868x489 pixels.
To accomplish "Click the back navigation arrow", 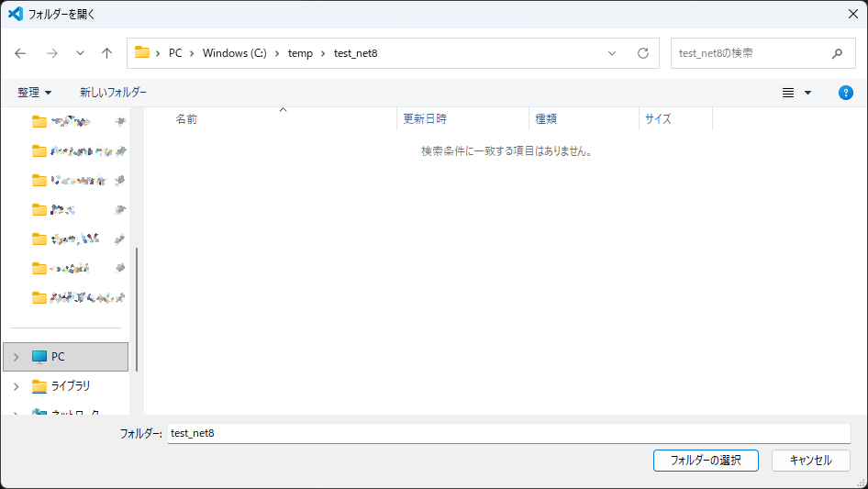I will (21, 53).
